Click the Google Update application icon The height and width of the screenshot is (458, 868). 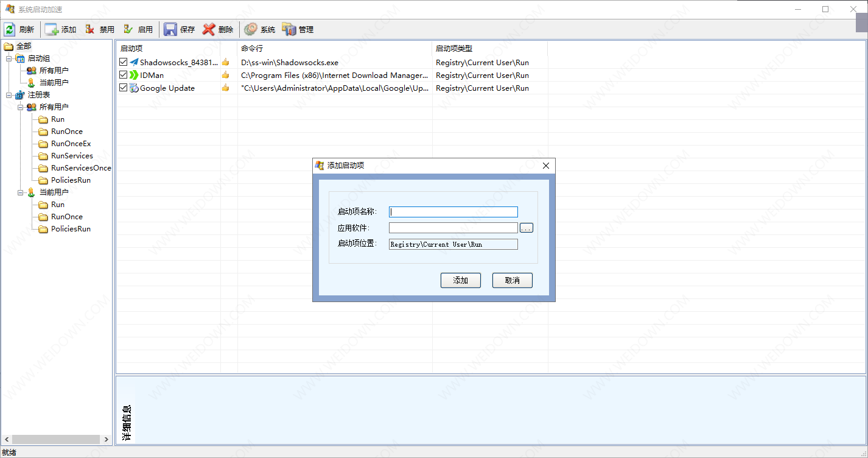pos(134,88)
